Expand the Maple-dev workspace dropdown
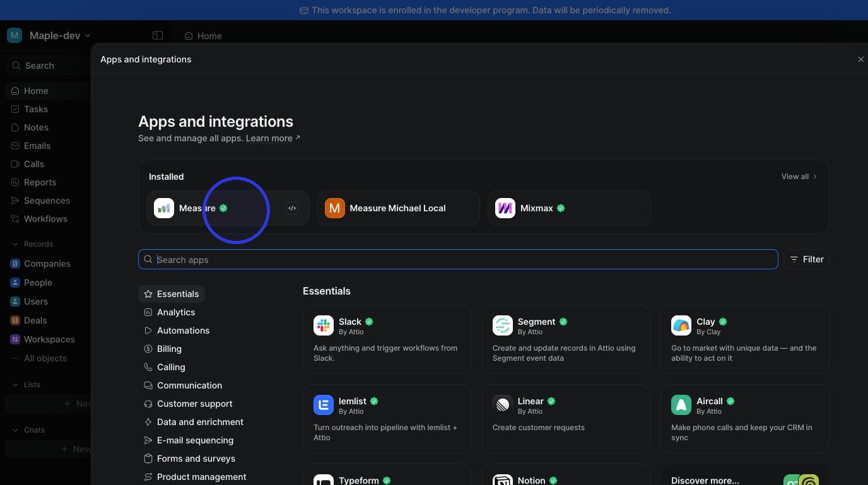This screenshot has width=868, height=485. (88, 36)
